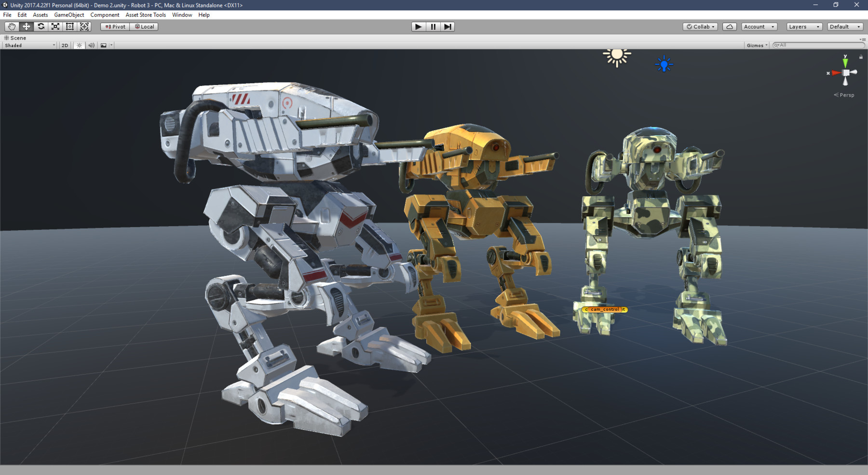868x475 pixels.
Task: Click the directional light gizmo in the scene
Action: 617,57
